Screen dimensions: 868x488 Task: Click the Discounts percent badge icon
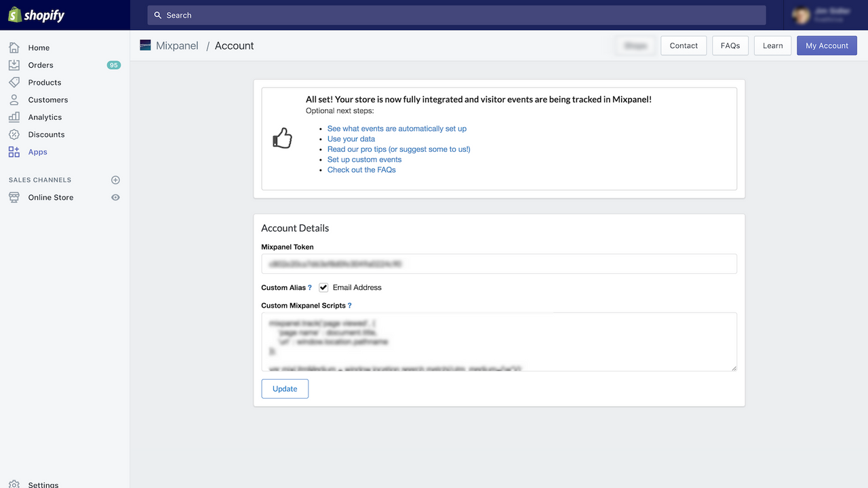pyautogui.click(x=14, y=134)
